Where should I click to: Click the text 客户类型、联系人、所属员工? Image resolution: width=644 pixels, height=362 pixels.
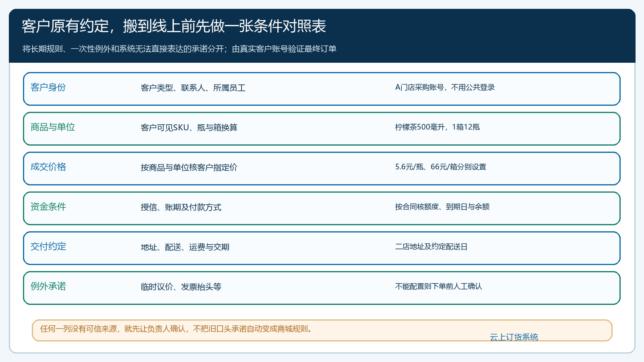pyautogui.click(x=193, y=88)
